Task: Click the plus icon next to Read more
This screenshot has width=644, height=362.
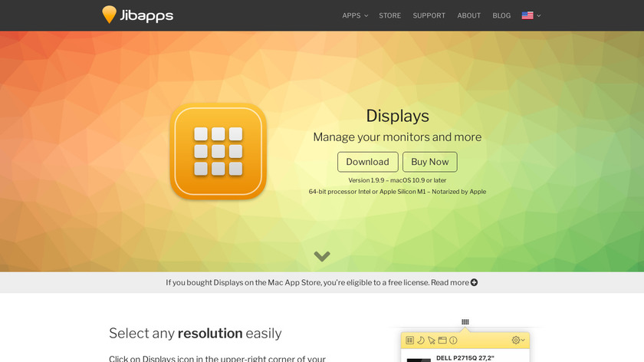Action: coord(474,282)
